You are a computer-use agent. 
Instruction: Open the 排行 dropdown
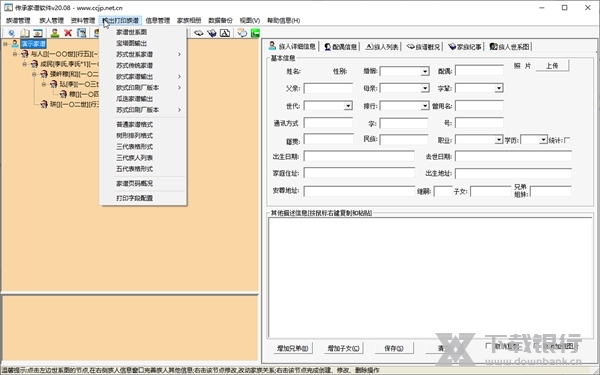coord(425,106)
